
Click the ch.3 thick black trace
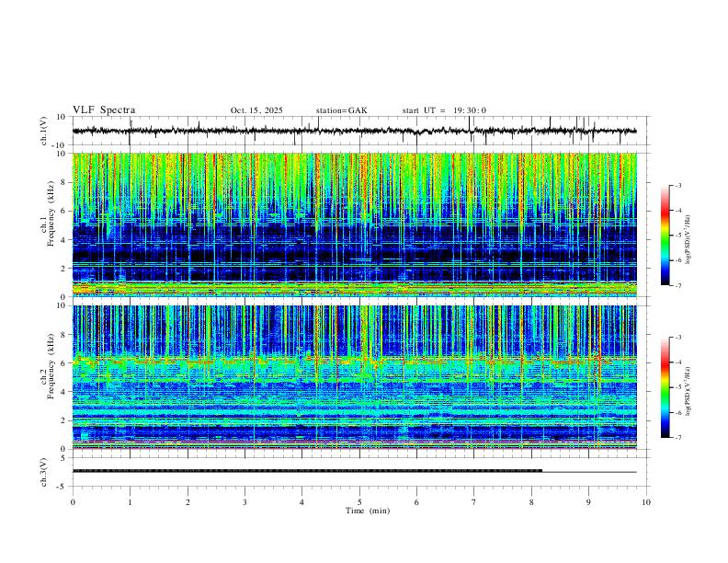pyautogui.click(x=307, y=471)
